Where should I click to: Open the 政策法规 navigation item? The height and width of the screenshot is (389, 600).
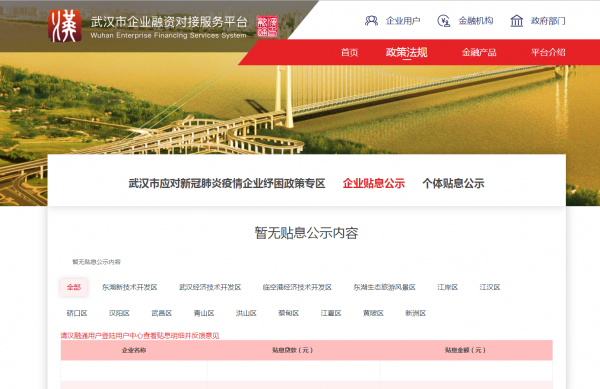click(406, 52)
